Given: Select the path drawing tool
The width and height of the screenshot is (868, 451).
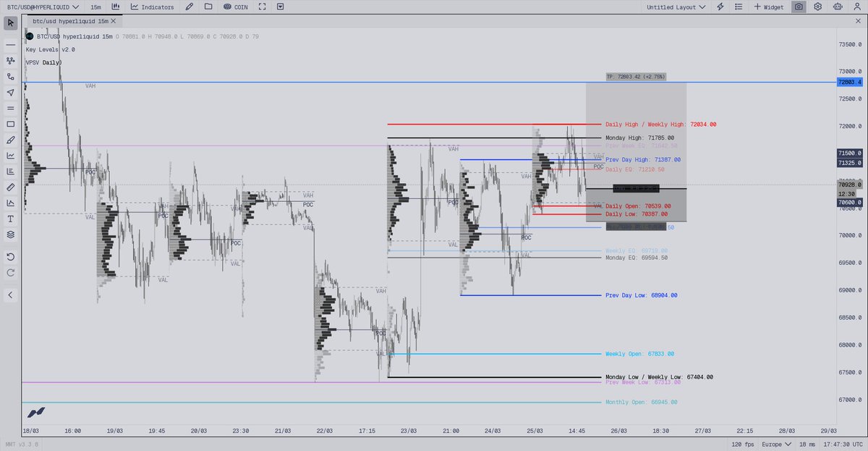Looking at the screenshot, I should (x=11, y=77).
